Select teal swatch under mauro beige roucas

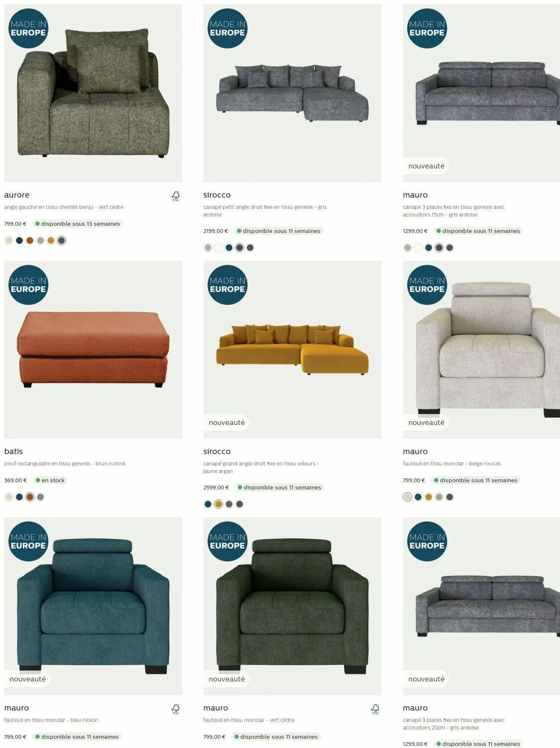[418, 497]
